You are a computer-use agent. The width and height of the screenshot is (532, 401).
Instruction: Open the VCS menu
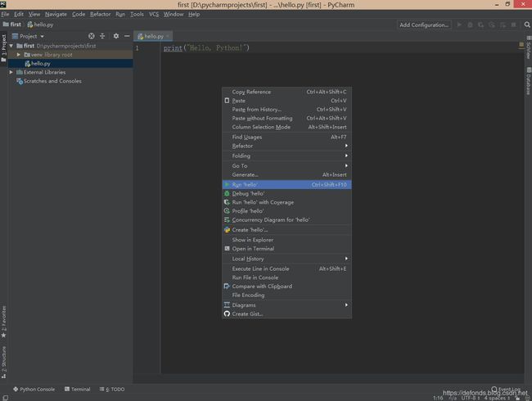tap(154, 14)
